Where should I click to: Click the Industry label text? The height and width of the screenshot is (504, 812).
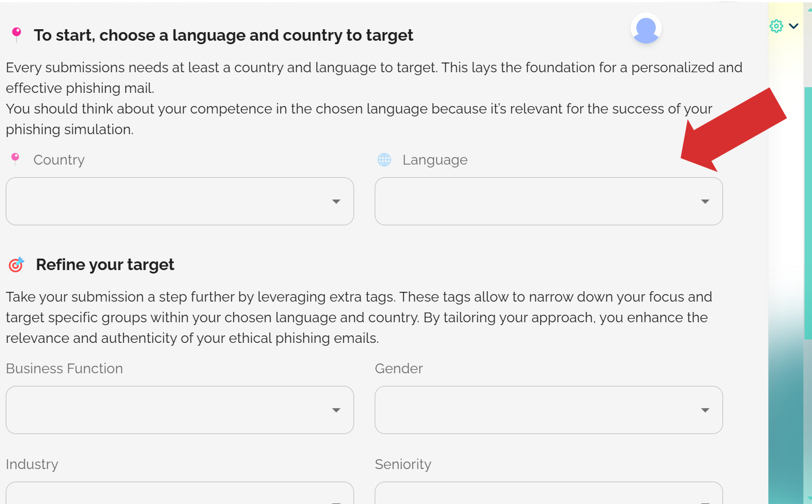click(32, 464)
